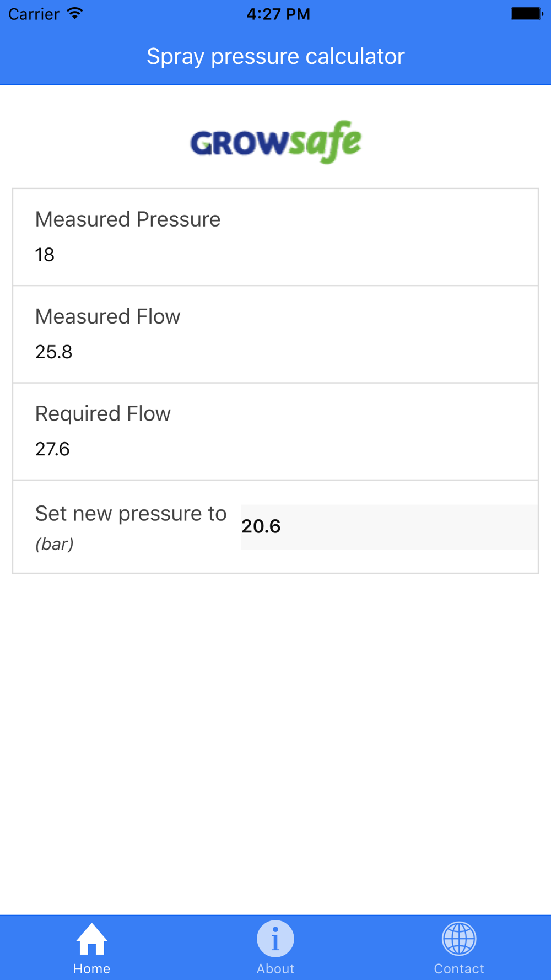Image resolution: width=551 pixels, height=980 pixels.
Task: Tap the Spray pressure calculator title
Action: [275, 56]
